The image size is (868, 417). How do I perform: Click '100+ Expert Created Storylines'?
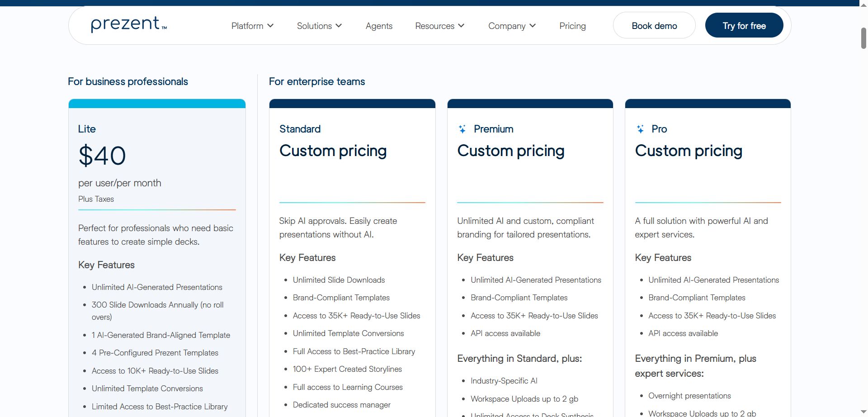[347, 369]
